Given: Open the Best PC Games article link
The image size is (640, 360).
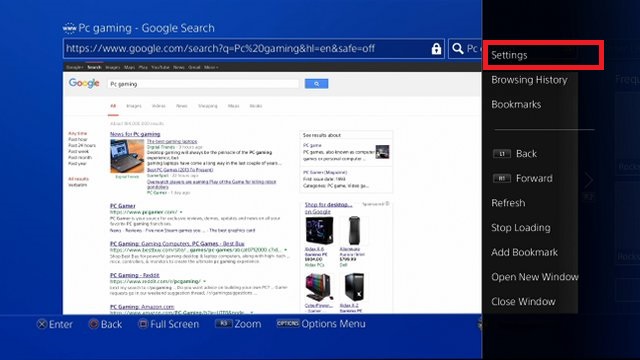Looking at the screenshot, I should click(x=180, y=170).
